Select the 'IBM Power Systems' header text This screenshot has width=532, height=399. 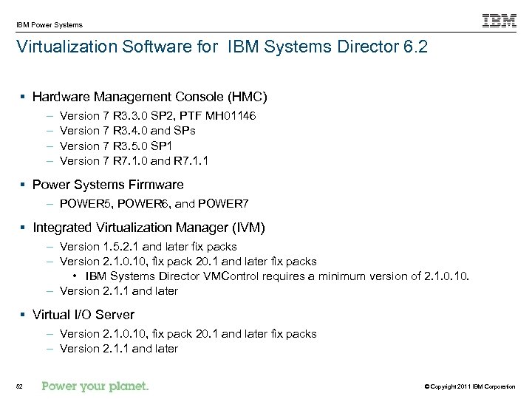tap(50, 25)
